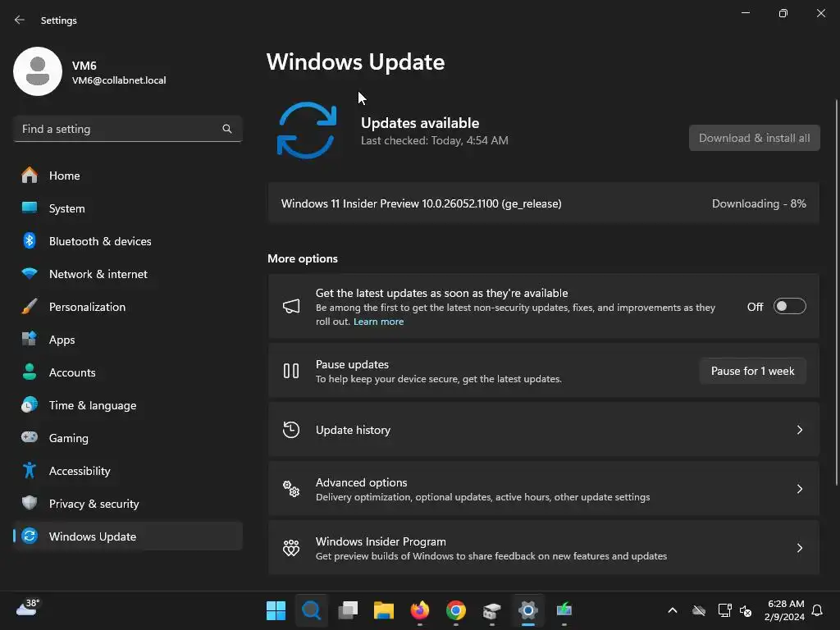840x630 pixels.
Task: Open Google Chrome from the taskbar
Action: coord(456,610)
